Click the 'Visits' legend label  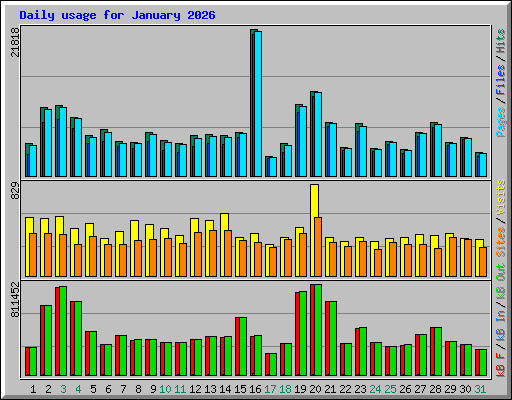tap(501, 197)
